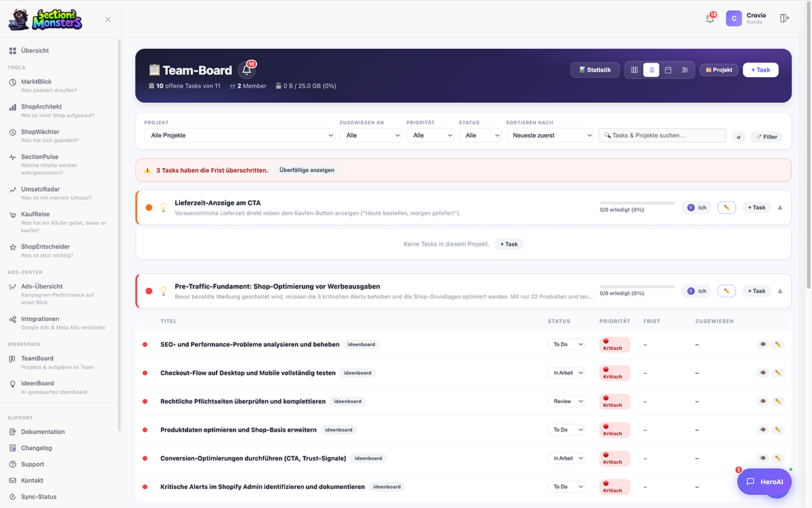Open the view settings sliders icon
The height and width of the screenshot is (508, 812).
point(685,70)
